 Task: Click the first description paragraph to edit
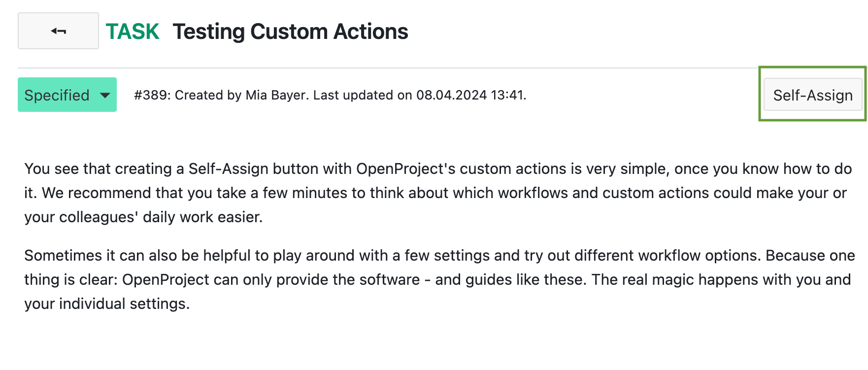coord(345,193)
